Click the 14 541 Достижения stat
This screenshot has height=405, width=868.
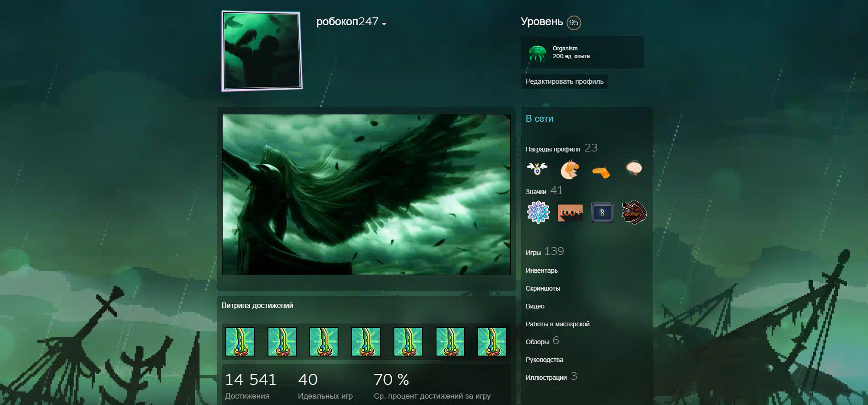[x=251, y=386]
